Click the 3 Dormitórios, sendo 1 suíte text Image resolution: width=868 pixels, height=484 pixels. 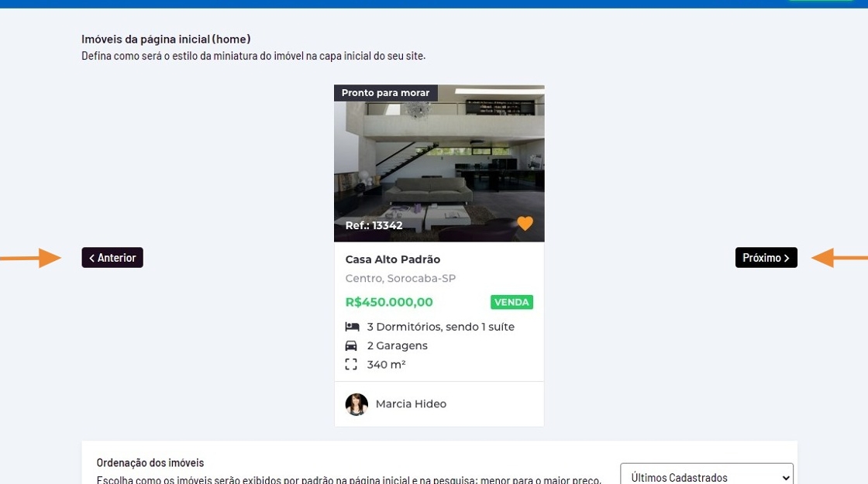(440, 327)
